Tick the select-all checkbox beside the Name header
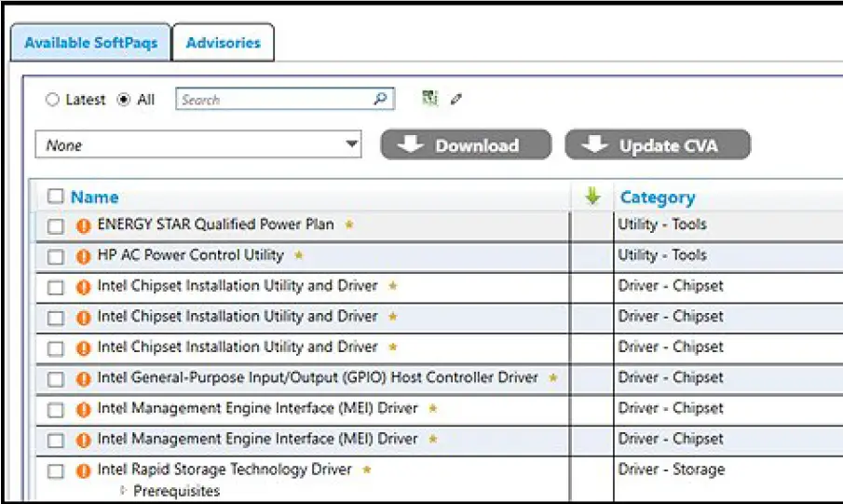The image size is (843, 504). (55, 196)
